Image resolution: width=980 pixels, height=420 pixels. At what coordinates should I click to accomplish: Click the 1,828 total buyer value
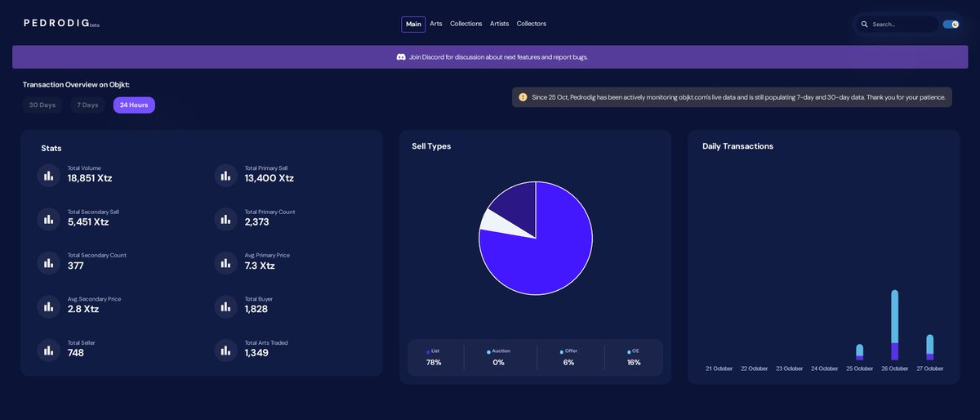256,309
